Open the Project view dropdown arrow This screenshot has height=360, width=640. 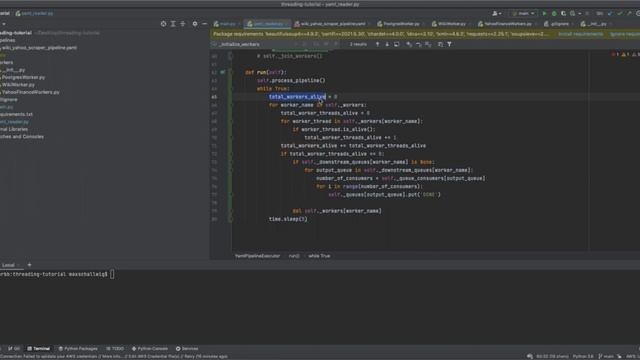(x=3, y=24)
